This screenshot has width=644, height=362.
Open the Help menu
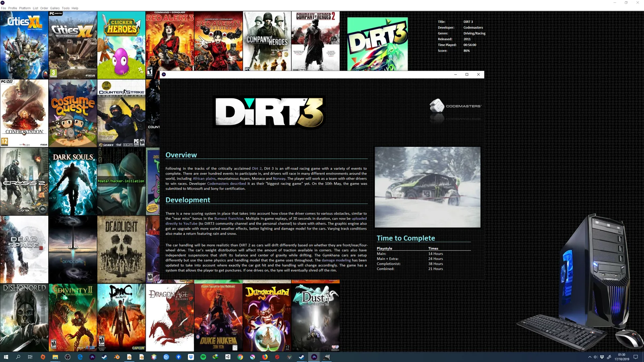(75, 8)
